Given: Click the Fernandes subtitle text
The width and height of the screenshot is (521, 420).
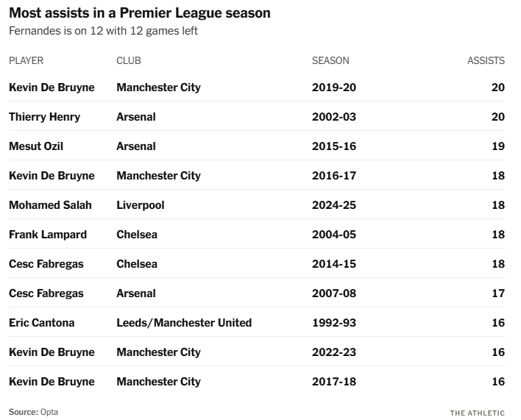Looking at the screenshot, I should [x=103, y=31].
